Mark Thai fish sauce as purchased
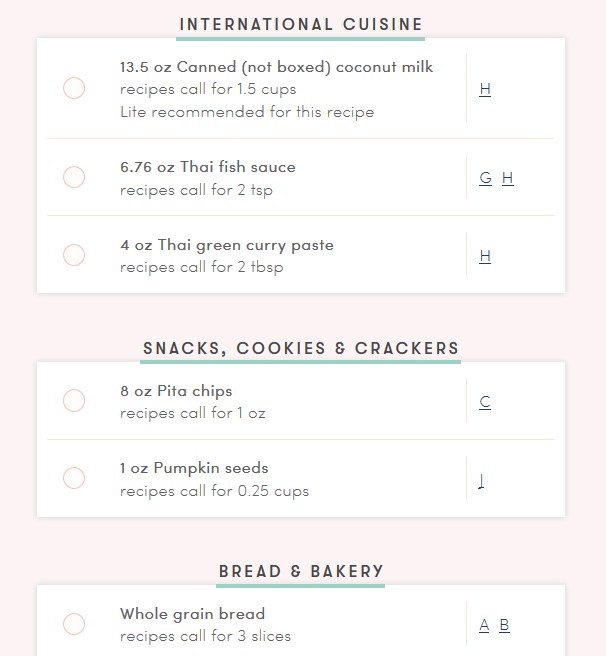 (x=74, y=177)
